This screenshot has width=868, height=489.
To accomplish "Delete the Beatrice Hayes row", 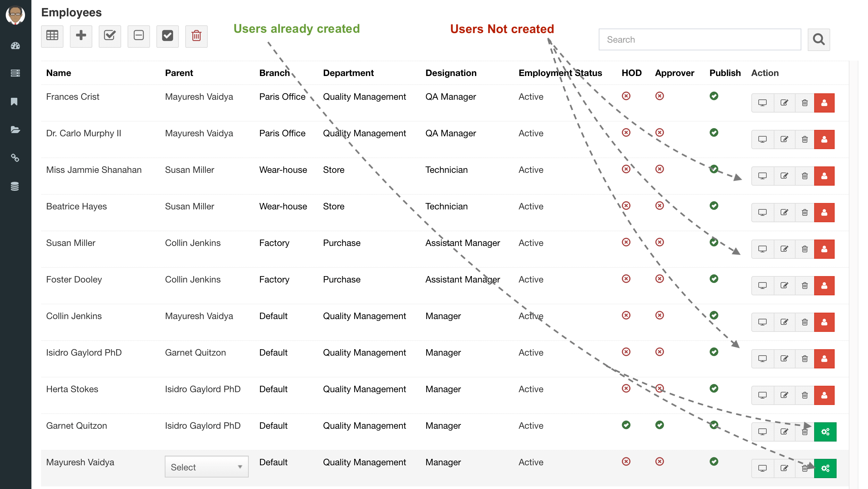I will pyautogui.click(x=805, y=213).
